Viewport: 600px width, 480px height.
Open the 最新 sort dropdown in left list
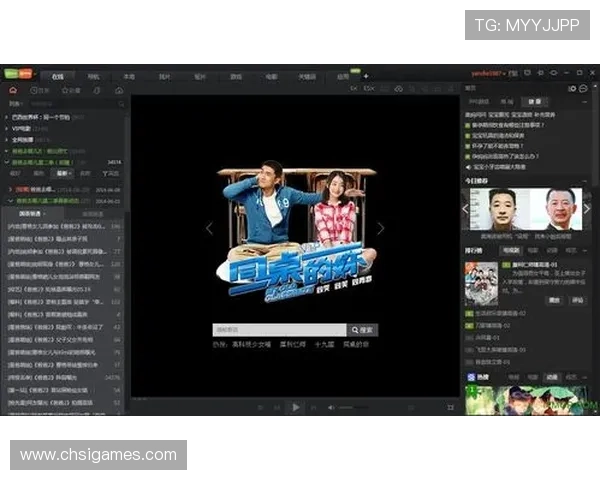(62, 173)
